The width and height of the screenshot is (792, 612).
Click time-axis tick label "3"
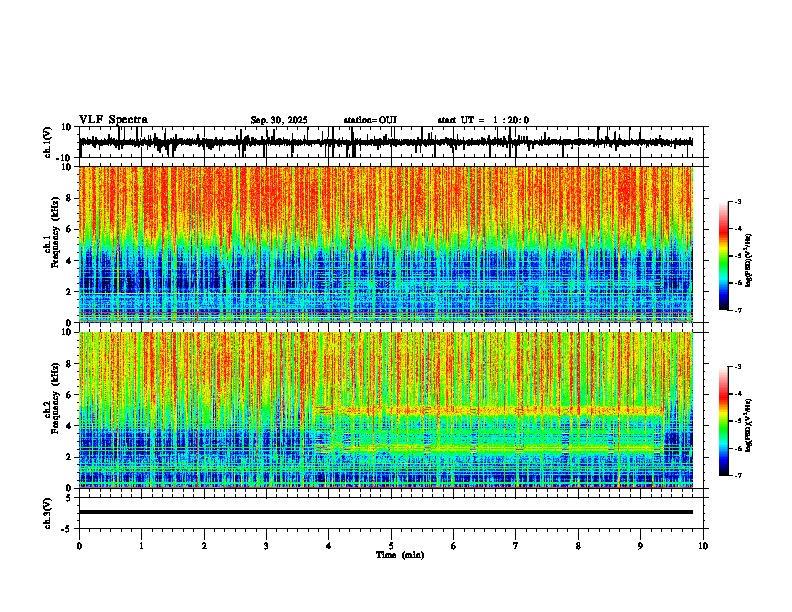266,546
